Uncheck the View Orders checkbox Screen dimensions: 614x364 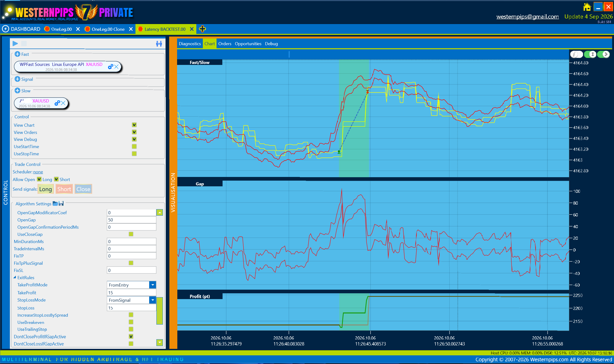point(134,132)
